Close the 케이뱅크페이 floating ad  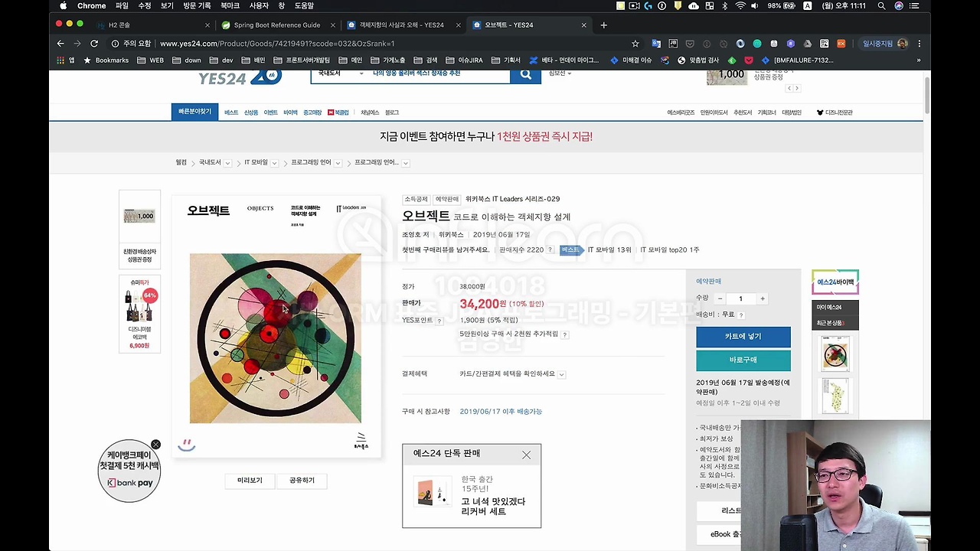click(x=155, y=445)
